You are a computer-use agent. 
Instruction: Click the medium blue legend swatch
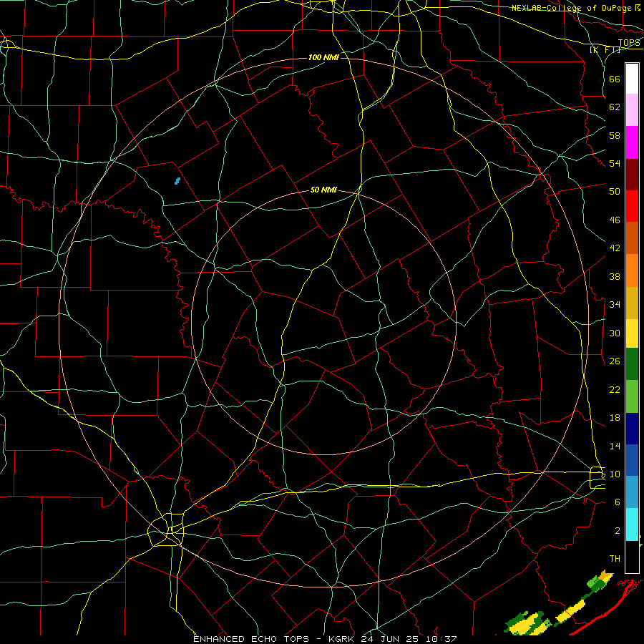coord(632,460)
